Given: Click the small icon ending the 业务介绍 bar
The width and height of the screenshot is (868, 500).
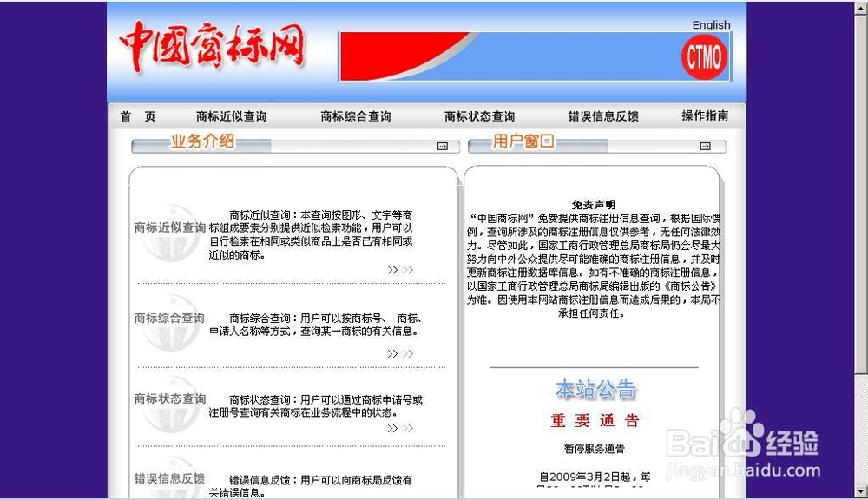Looking at the screenshot, I should click(x=441, y=146).
